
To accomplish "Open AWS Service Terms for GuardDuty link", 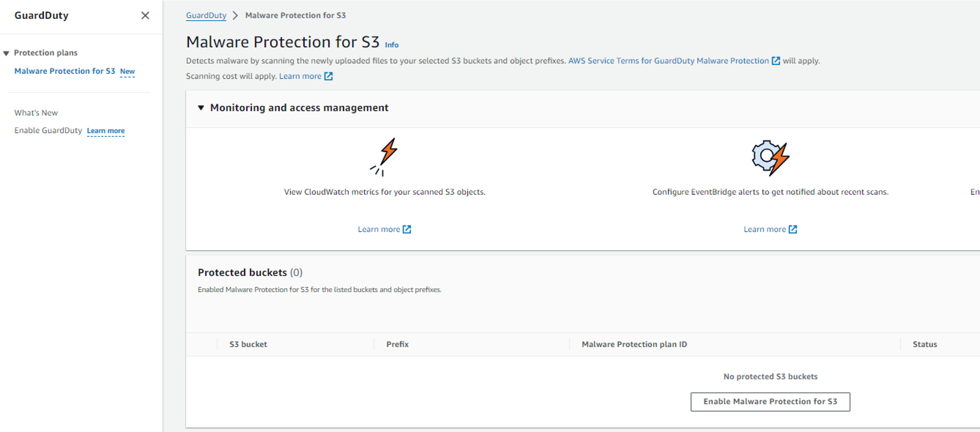I will tap(668, 61).
